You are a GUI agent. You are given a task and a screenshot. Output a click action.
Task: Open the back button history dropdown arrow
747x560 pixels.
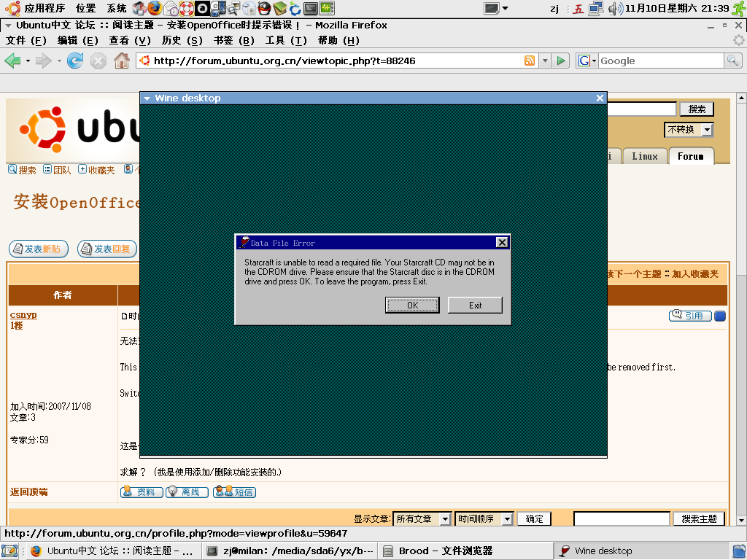pos(28,61)
